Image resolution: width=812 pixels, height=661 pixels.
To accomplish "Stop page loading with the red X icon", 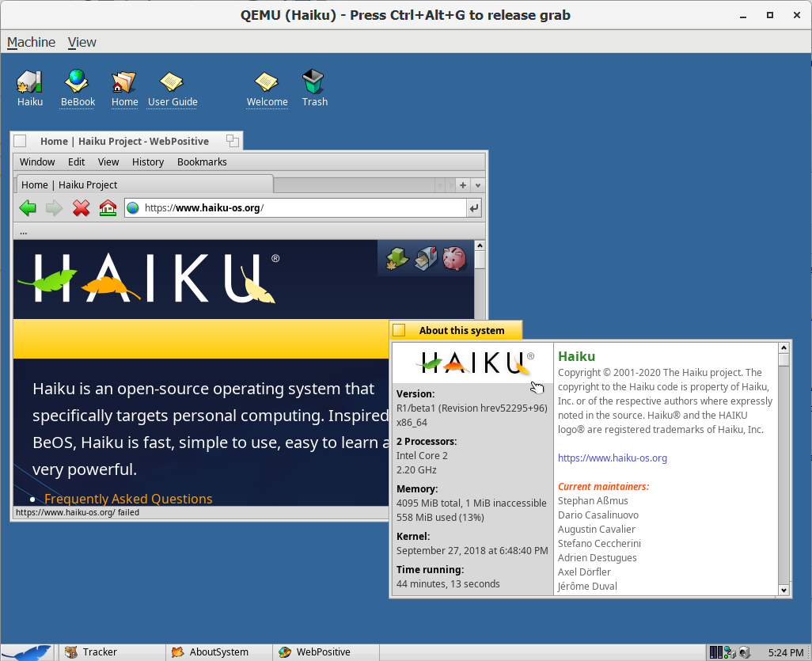I will click(x=82, y=207).
